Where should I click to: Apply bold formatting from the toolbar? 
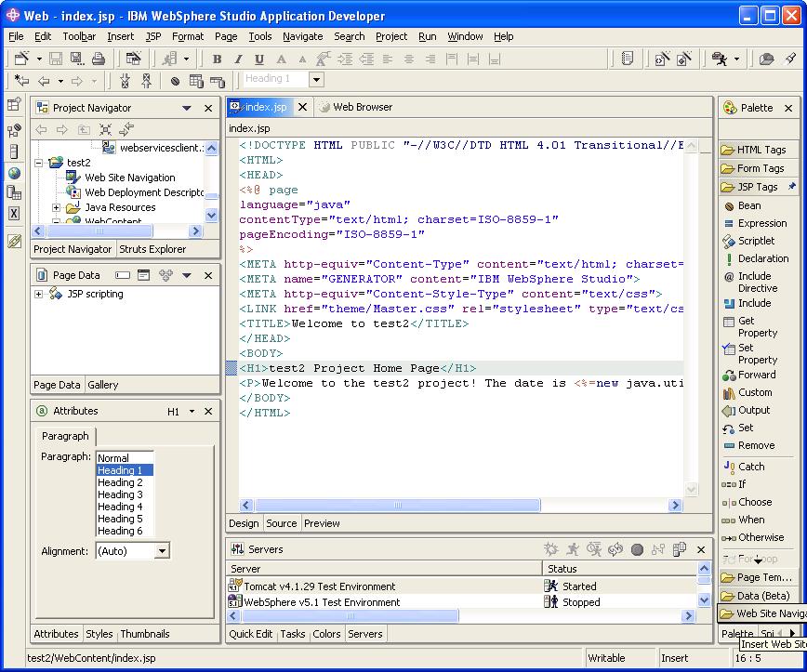click(217, 59)
